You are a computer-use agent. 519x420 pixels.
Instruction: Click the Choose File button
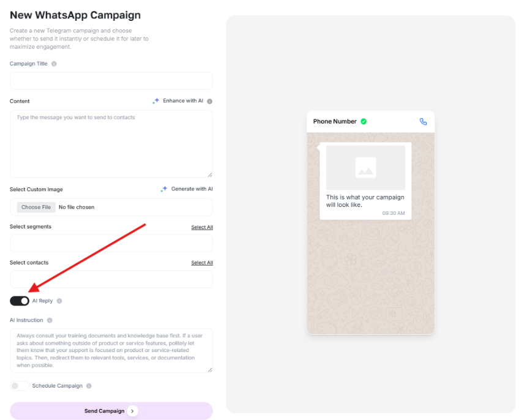tap(36, 207)
